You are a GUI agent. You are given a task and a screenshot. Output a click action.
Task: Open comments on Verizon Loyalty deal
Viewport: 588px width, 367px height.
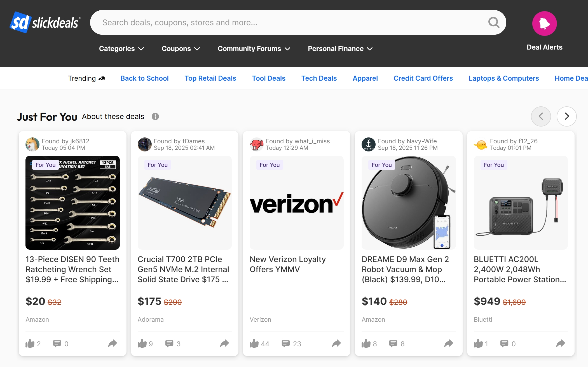tap(286, 343)
